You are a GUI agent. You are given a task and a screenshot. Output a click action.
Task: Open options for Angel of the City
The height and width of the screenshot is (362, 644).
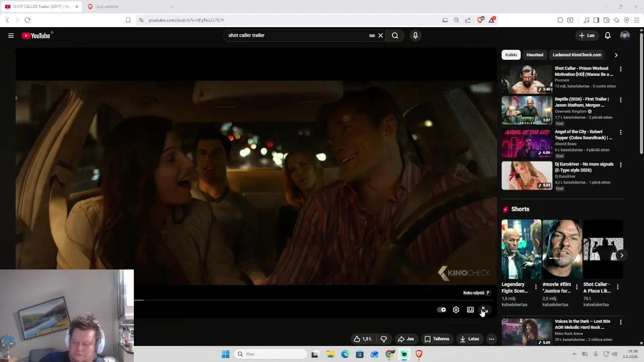[620, 132]
